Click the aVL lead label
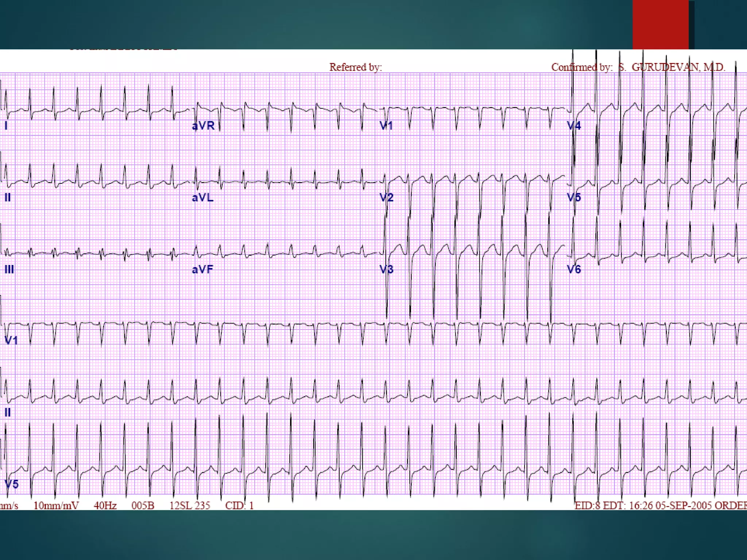Image resolution: width=747 pixels, height=560 pixels. (x=202, y=198)
